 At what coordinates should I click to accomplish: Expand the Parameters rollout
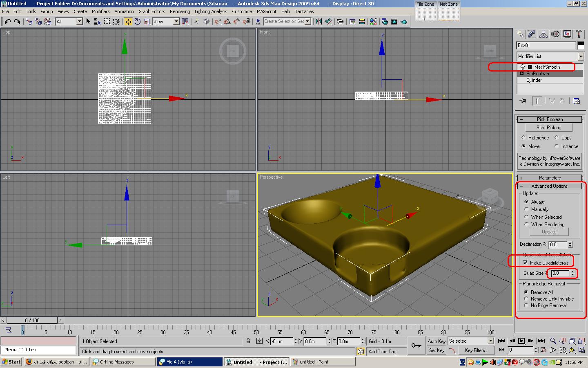[550, 178]
